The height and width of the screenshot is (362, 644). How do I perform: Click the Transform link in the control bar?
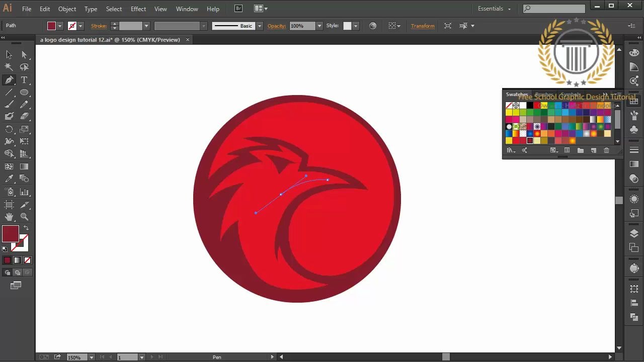coord(423,26)
